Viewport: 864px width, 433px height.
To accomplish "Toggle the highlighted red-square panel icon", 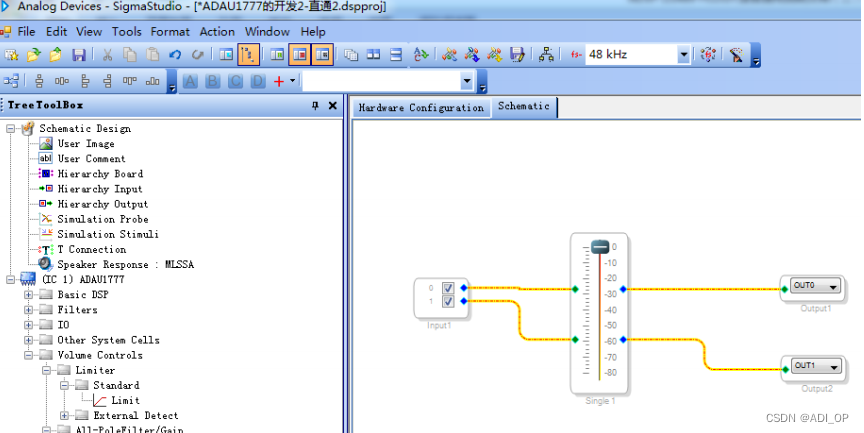I will click(x=300, y=55).
